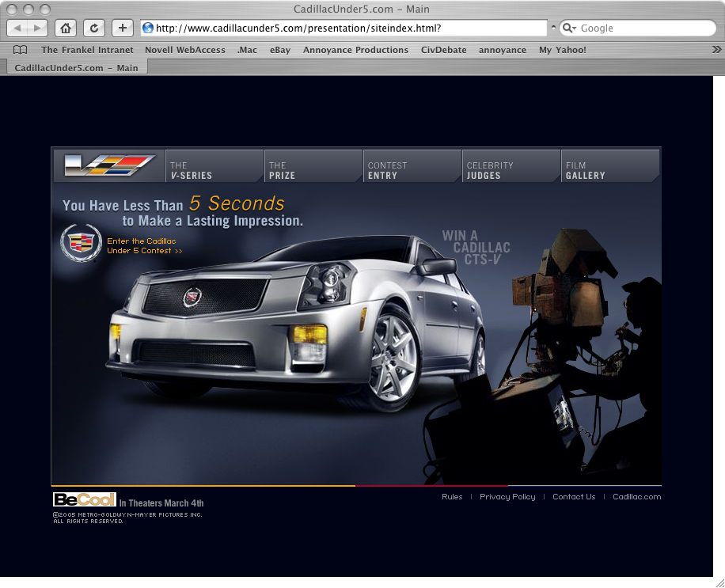
Task: Open The Prize navigation tab
Action: 313,166
